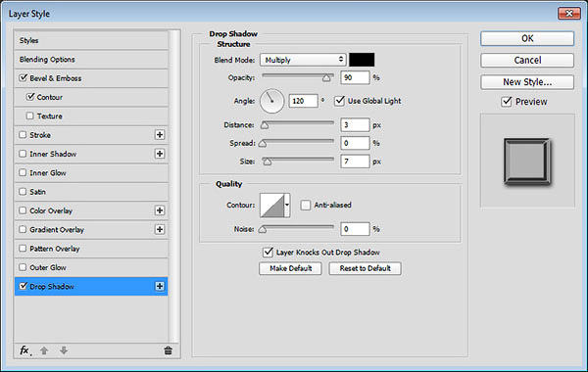Toggle Use Global Light checkbox
588x372 pixels.
(339, 101)
